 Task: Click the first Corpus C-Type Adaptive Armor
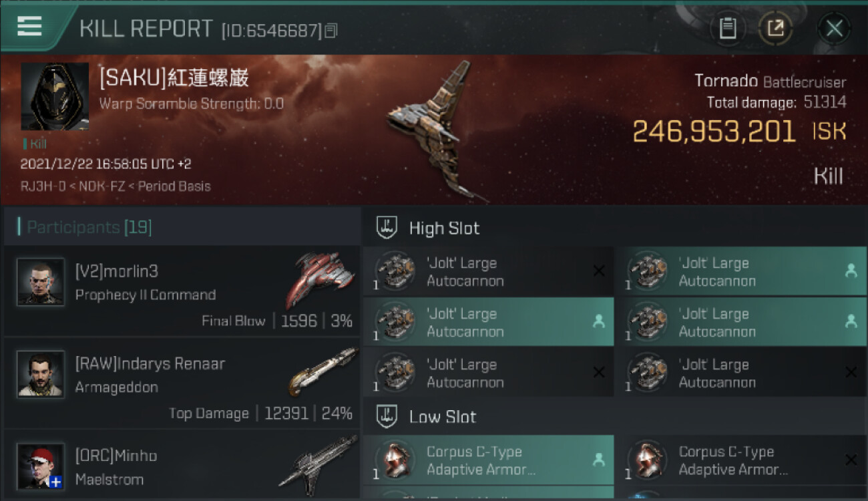tap(488, 461)
